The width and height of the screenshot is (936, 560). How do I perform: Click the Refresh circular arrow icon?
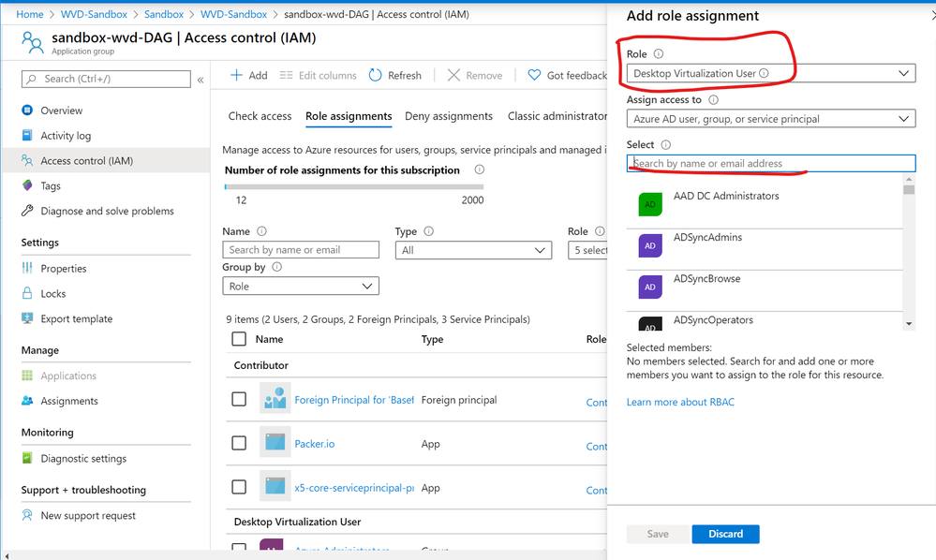(x=375, y=75)
